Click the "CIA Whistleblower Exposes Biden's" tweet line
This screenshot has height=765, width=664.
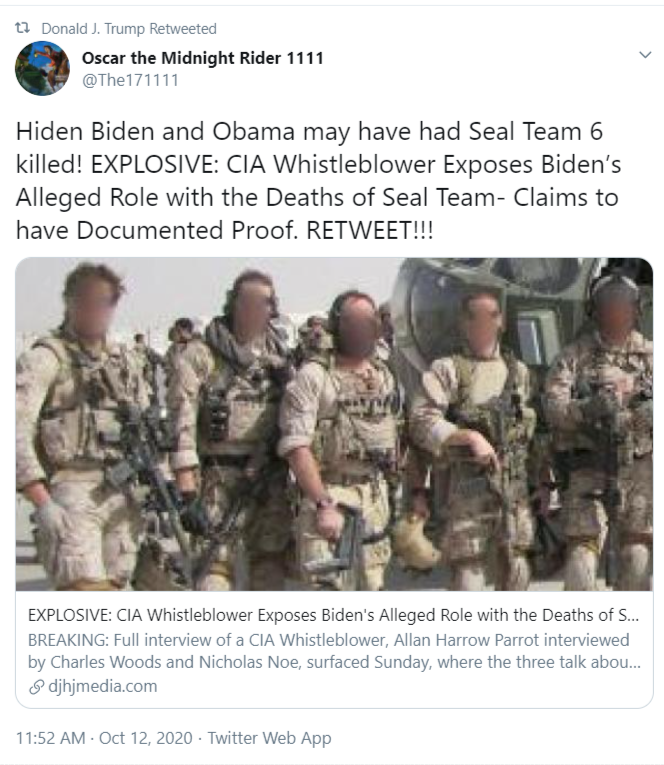tap(424, 164)
